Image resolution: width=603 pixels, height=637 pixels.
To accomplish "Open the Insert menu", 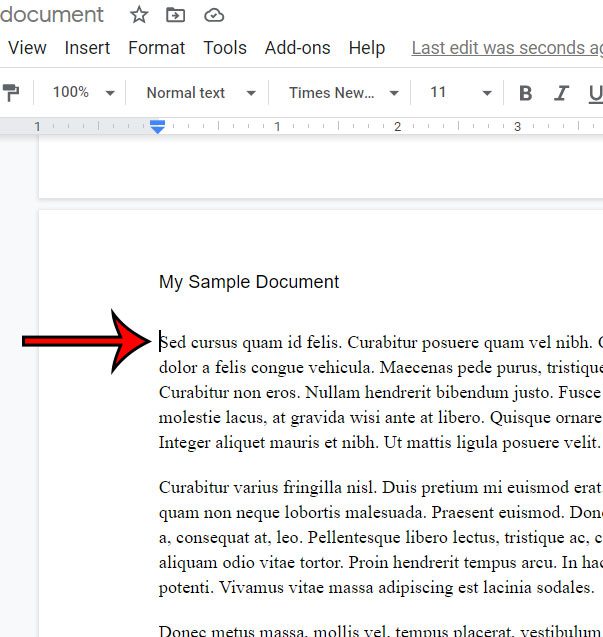I will (x=87, y=48).
